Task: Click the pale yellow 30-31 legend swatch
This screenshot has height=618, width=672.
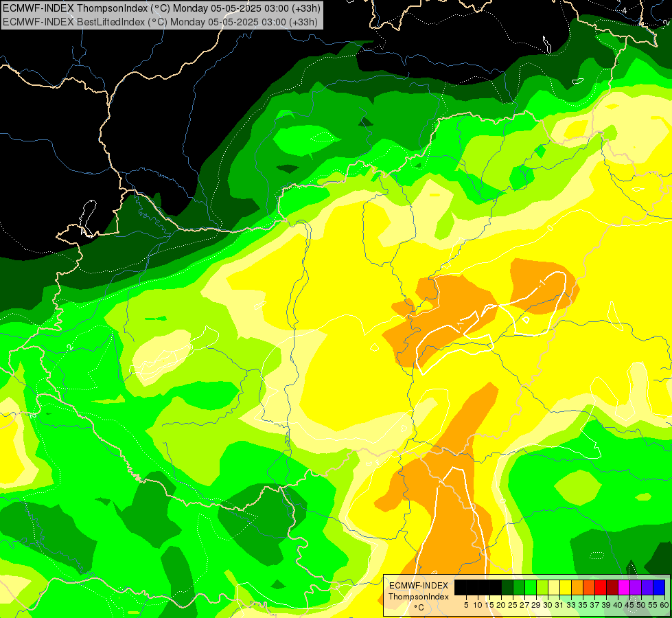Action: 554,588
